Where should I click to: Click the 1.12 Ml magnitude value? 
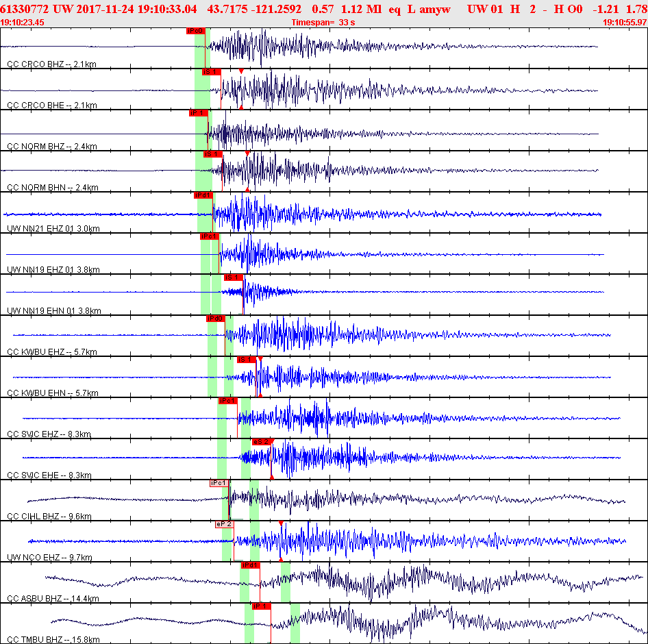click(x=361, y=9)
